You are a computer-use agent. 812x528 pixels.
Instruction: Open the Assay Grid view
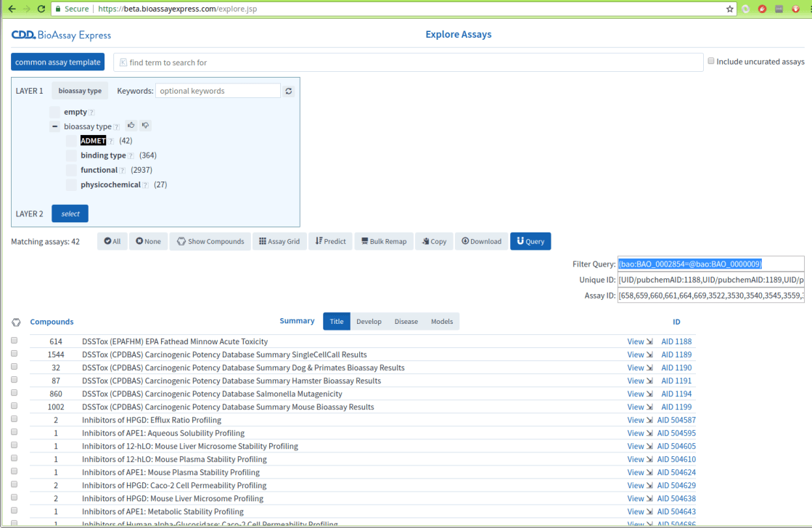tap(279, 241)
